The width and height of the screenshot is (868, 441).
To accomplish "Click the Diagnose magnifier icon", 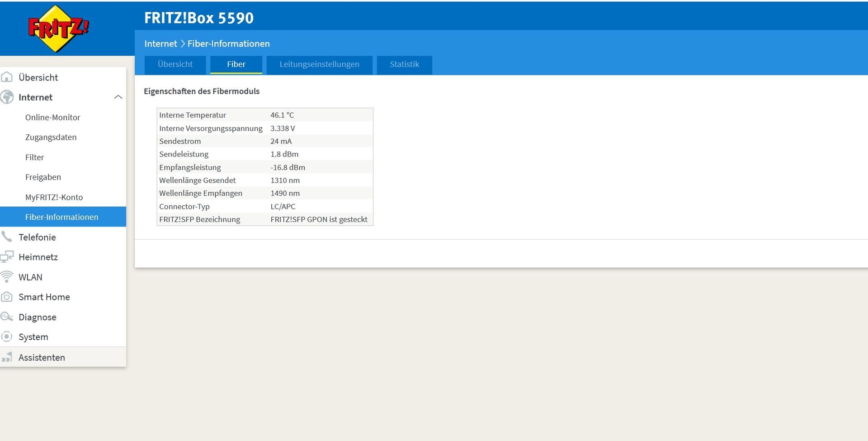I will coord(7,317).
